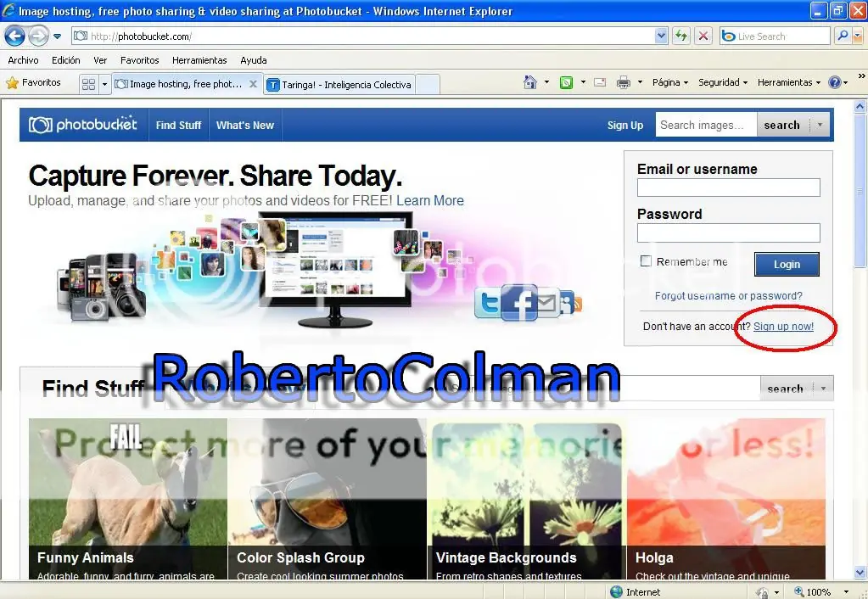Expand the address bar URL history dropdown
Image resolution: width=868 pixels, height=599 pixels.
pos(661,36)
